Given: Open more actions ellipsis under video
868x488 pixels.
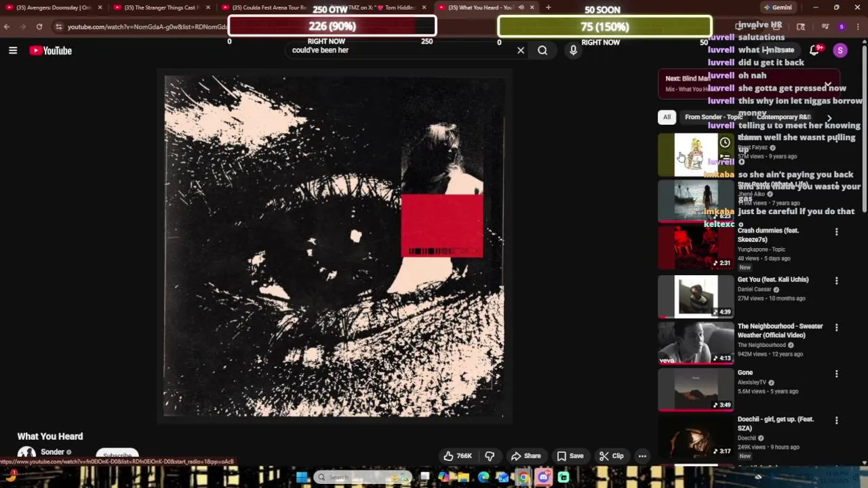Looking at the screenshot, I should tap(642, 456).
